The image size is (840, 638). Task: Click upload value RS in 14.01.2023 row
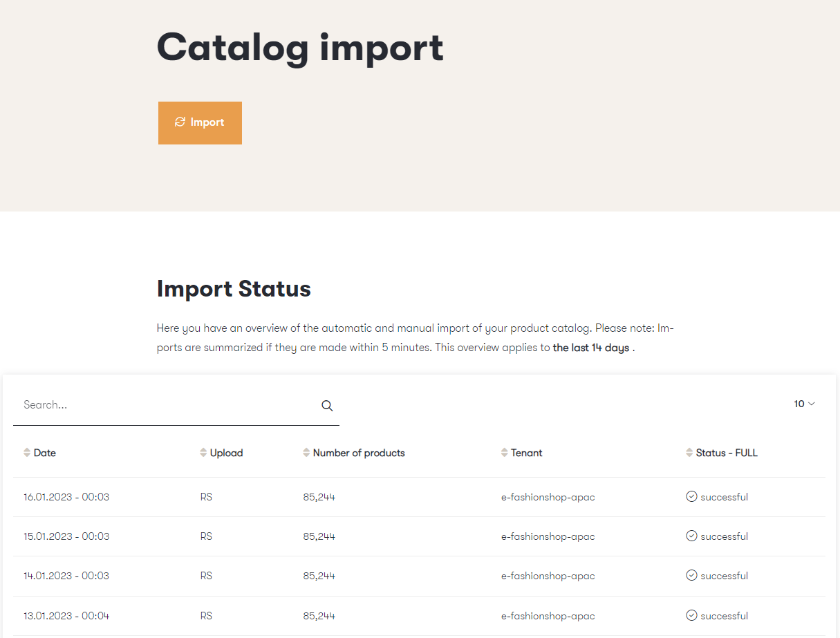[206, 576]
